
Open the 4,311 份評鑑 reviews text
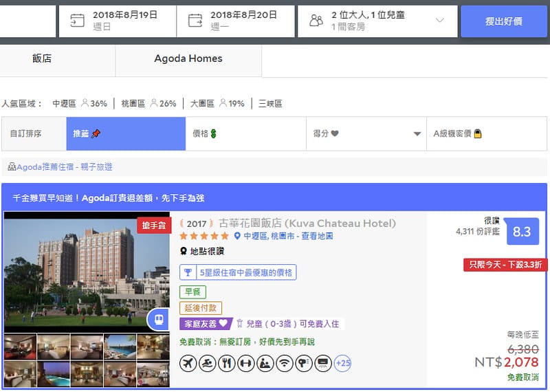[477, 231]
